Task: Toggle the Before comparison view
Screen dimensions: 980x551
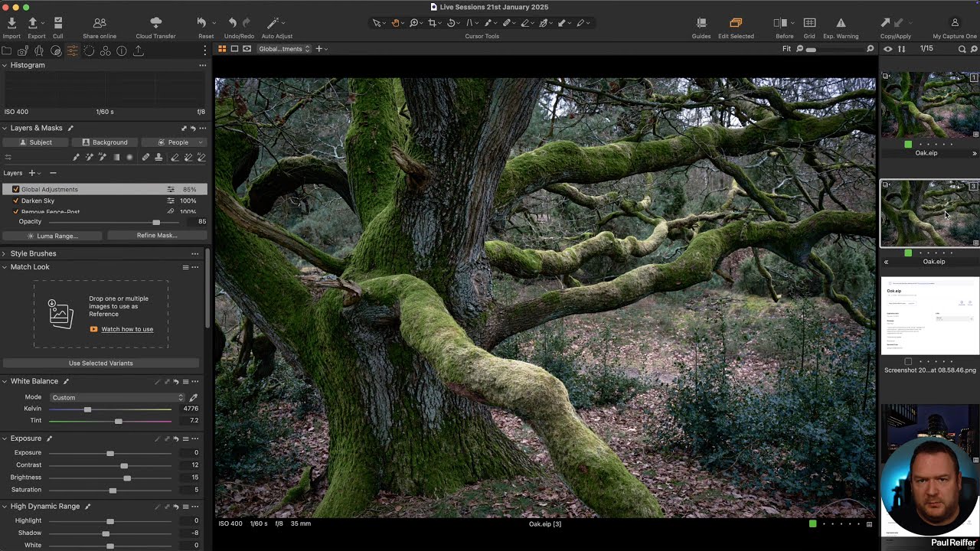Action: click(x=781, y=23)
